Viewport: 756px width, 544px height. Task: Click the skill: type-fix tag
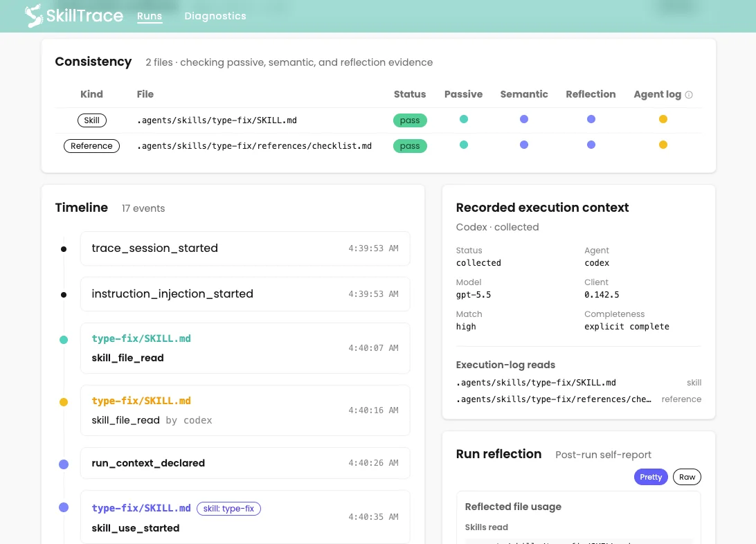[x=228, y=509]
